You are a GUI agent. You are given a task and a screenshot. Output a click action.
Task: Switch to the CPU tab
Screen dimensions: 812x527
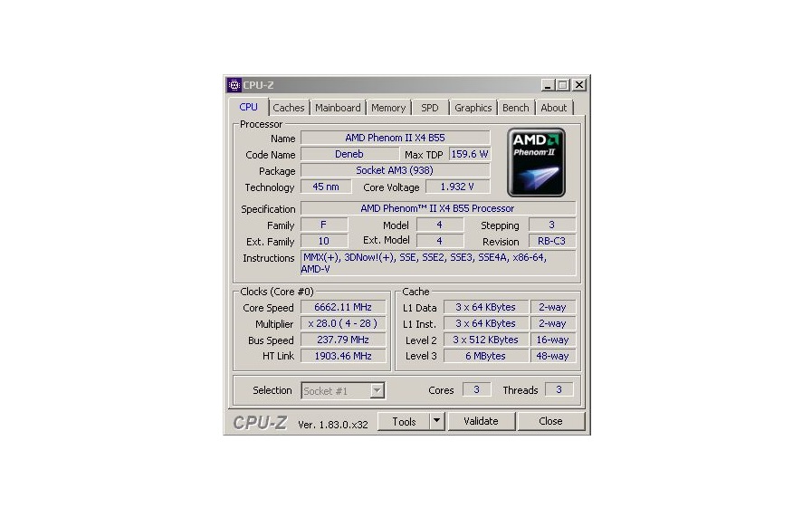[x=249, y=107]
